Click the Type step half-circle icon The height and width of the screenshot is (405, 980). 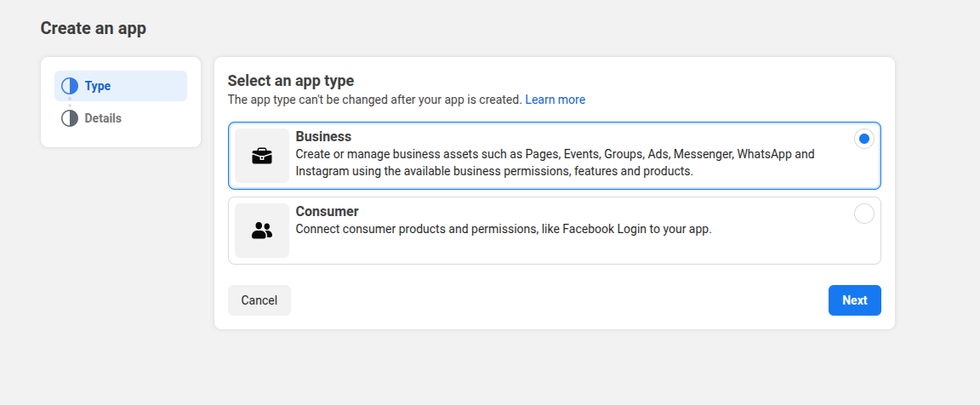pyautogui.click(x=70, y=86)
